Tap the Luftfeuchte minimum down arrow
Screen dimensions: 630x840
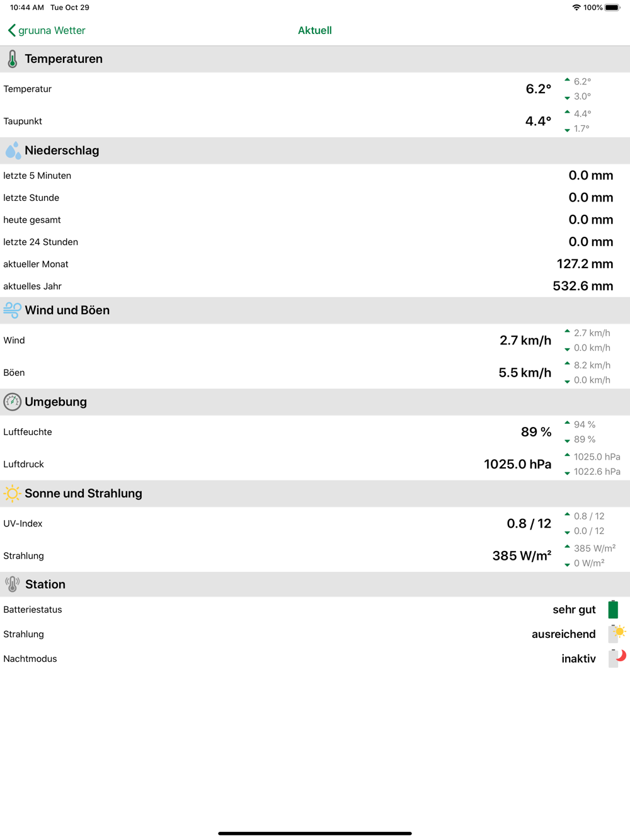click(567, 441)
